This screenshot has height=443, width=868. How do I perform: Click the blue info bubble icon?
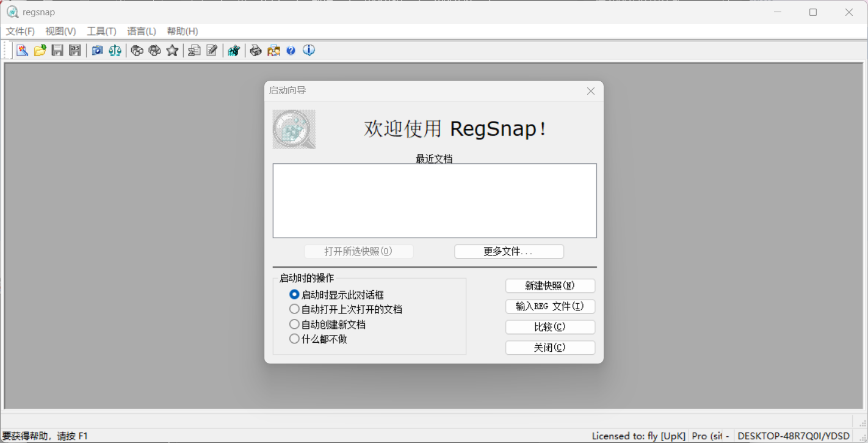(x=309, y=50)
